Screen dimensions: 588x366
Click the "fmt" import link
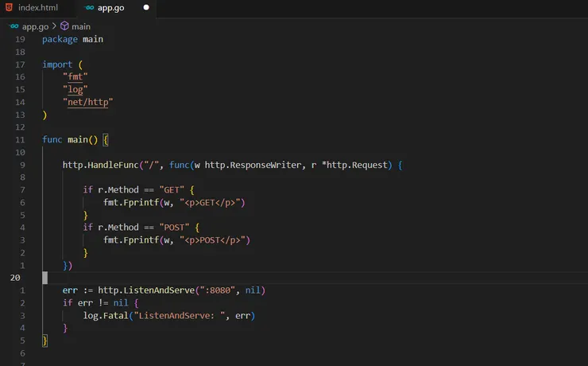75,76
